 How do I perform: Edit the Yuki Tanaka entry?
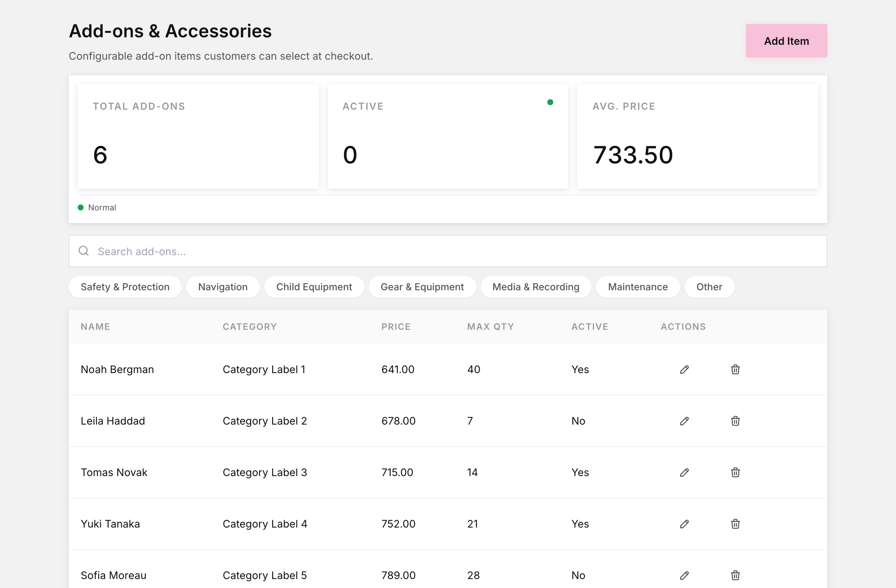(684, 524)
